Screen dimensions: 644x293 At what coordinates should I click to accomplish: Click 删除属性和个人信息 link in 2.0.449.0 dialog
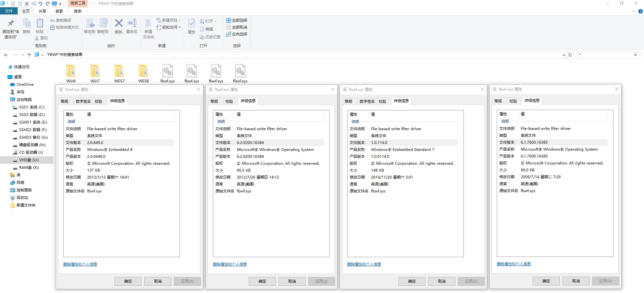80,264
